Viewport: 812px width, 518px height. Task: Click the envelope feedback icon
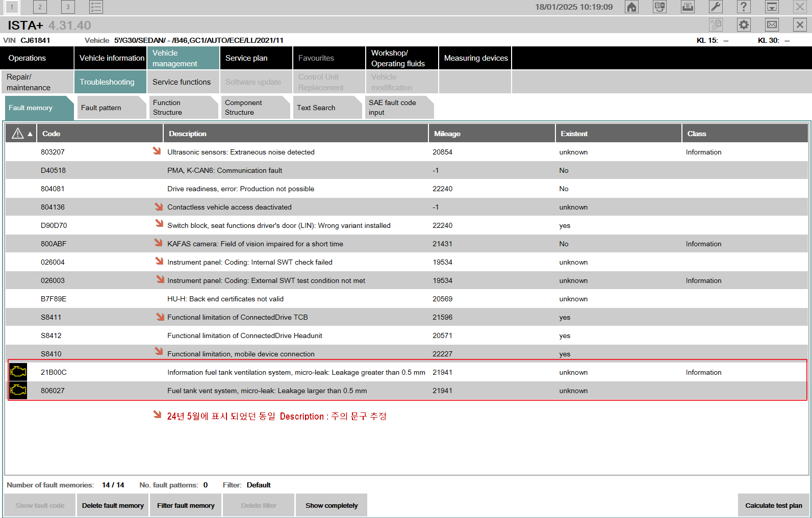pyautogui.click(x=772, y=25)
